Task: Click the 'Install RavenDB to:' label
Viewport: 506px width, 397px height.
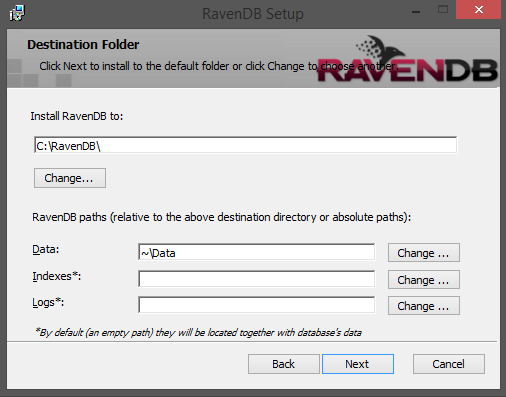Action: [77, 116]
